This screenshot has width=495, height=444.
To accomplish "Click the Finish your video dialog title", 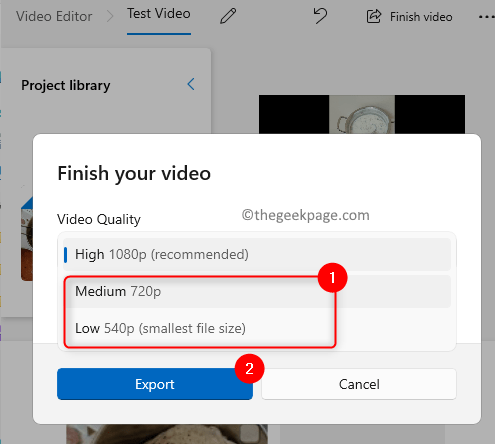I will [134, 174].
